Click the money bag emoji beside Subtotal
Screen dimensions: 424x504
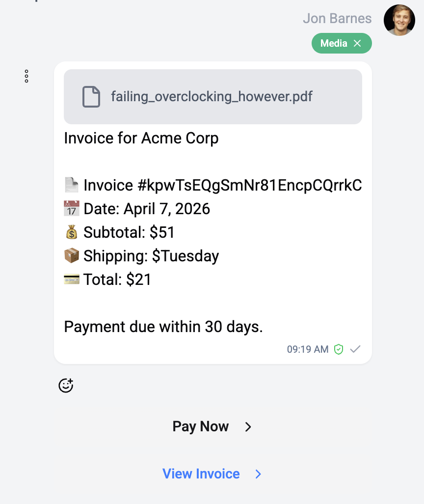[72, 232]
